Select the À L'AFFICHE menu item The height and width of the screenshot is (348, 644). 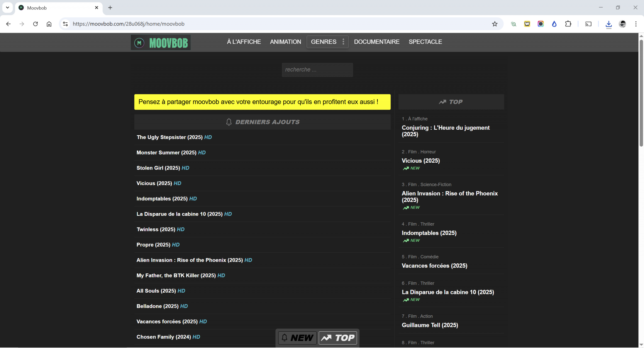click(244, 42)
